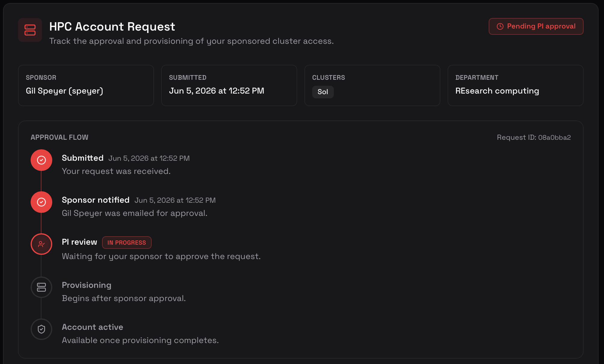Click 'Begins after sponsor approval.' text

coord(124,298)
